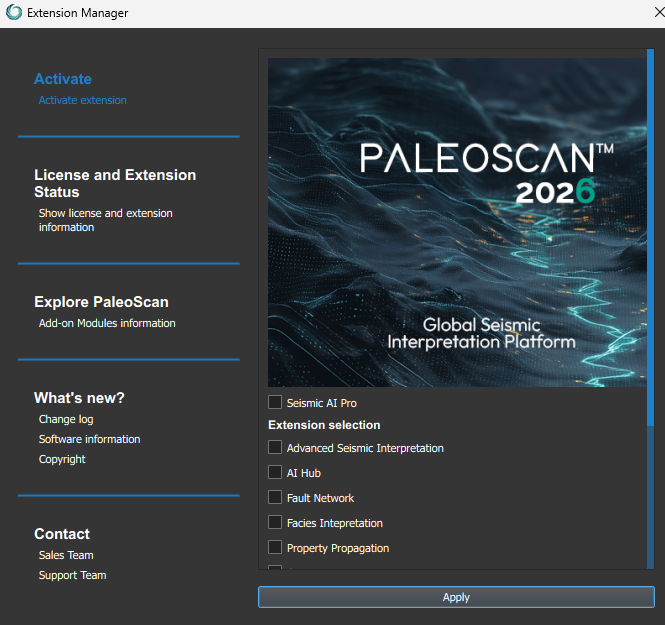Click the PaleoScan logo in title bar

coord(14,12)
